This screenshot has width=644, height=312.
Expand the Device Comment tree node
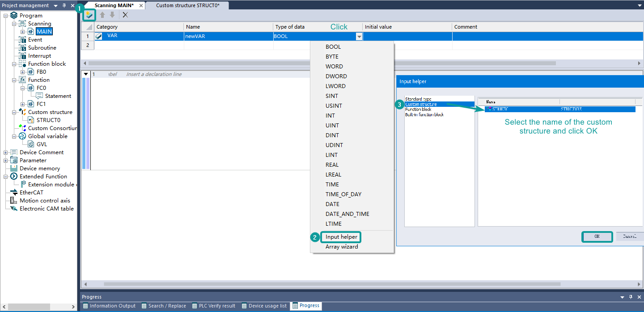coord(6,152)
